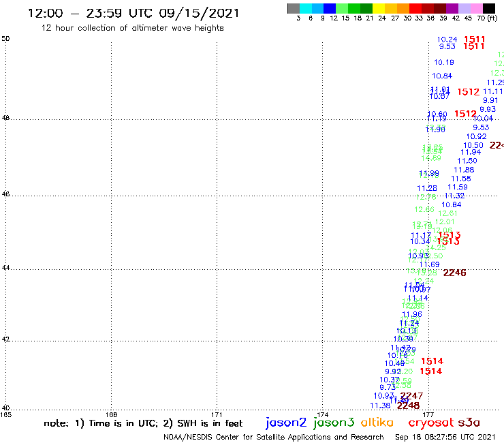Viewport: 504px width, 443px height.
Task: Click the longitude axis label 177
Action: pos(428,414)
